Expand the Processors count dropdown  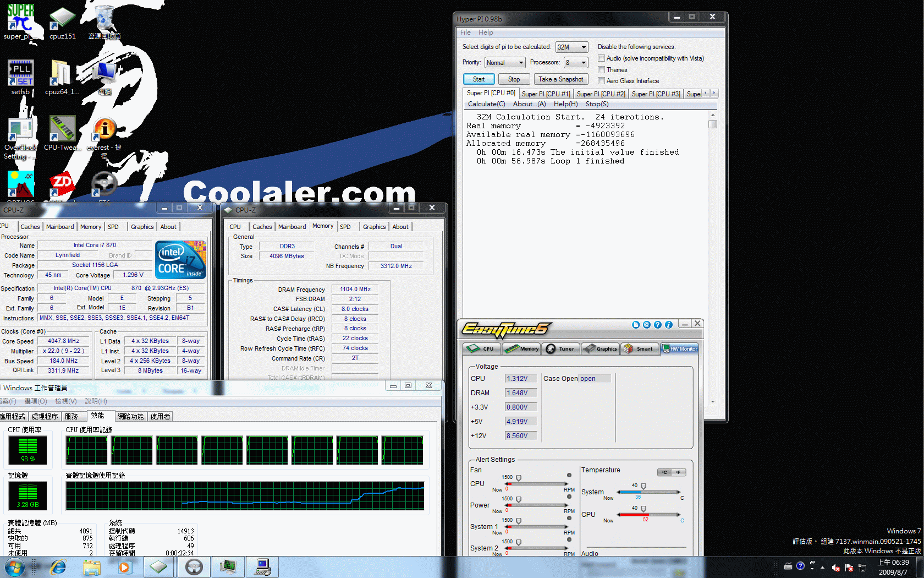pos(584,63)
